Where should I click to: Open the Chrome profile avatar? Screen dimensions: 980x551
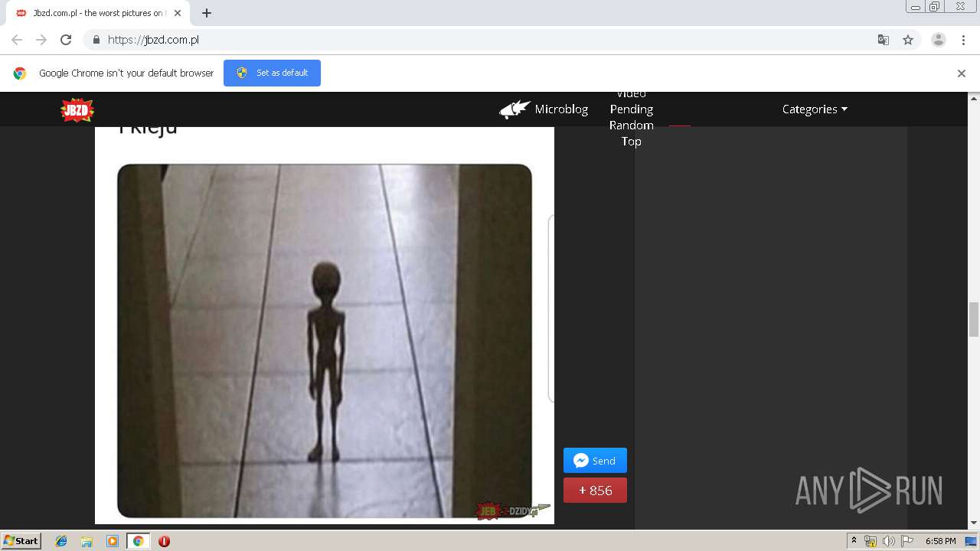pos(939,40)
